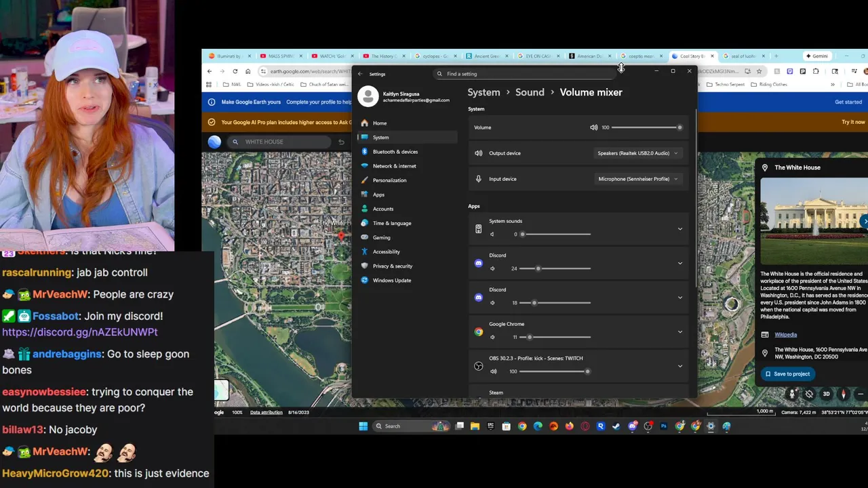Image resolution: width=868 pixels, height=488 pixels.
Task: Expand second Discord row (volume 18)
Action: tap(680, 298)
